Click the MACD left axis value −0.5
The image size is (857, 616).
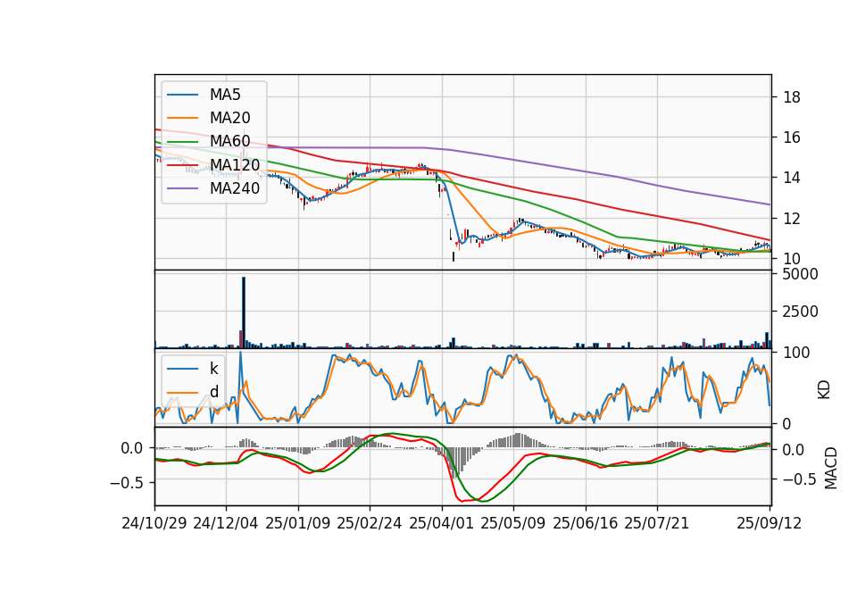point(125,483)
